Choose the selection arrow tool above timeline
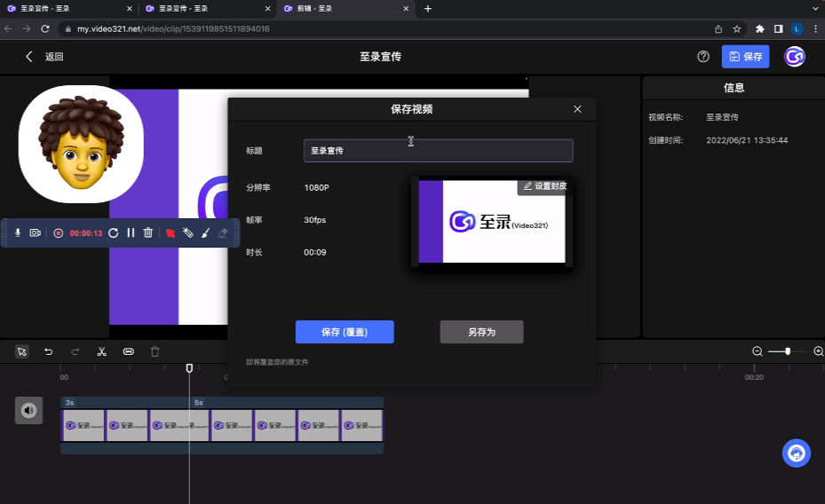825x504 pixels. (x=22, y=351)
